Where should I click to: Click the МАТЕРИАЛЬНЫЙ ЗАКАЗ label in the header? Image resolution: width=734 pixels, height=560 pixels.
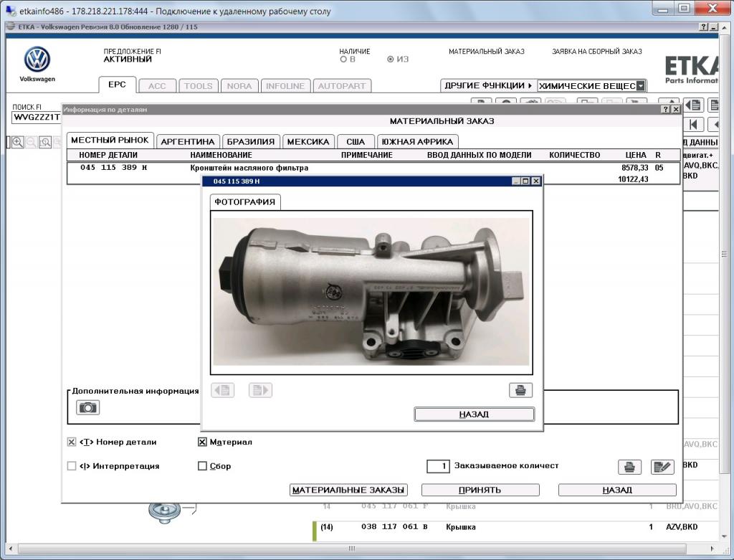click(487, 52)
